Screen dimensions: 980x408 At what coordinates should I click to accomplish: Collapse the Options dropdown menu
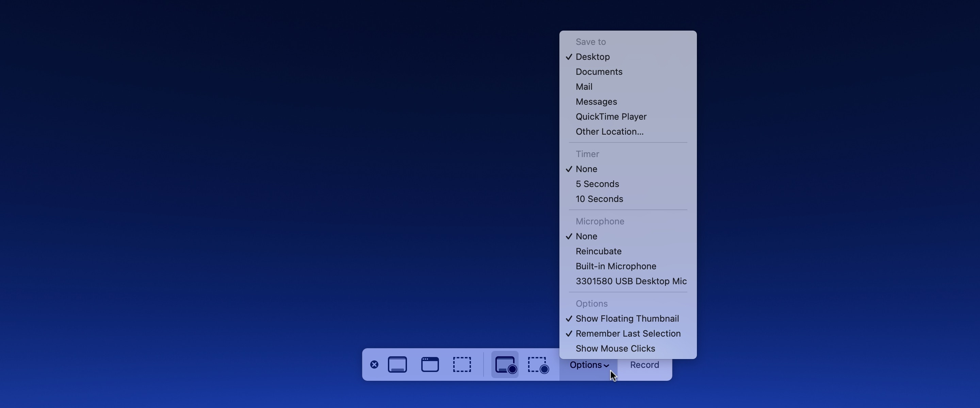(589, 365)
